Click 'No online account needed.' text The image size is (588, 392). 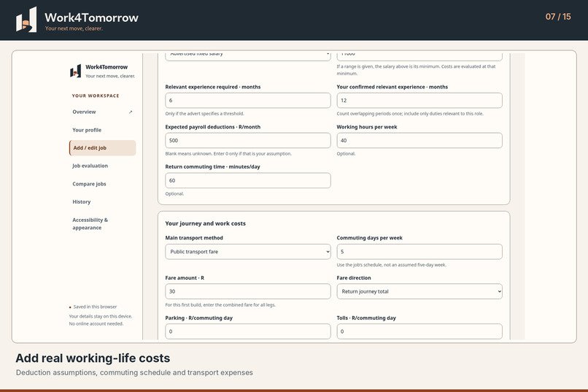(x=96, y=323)
